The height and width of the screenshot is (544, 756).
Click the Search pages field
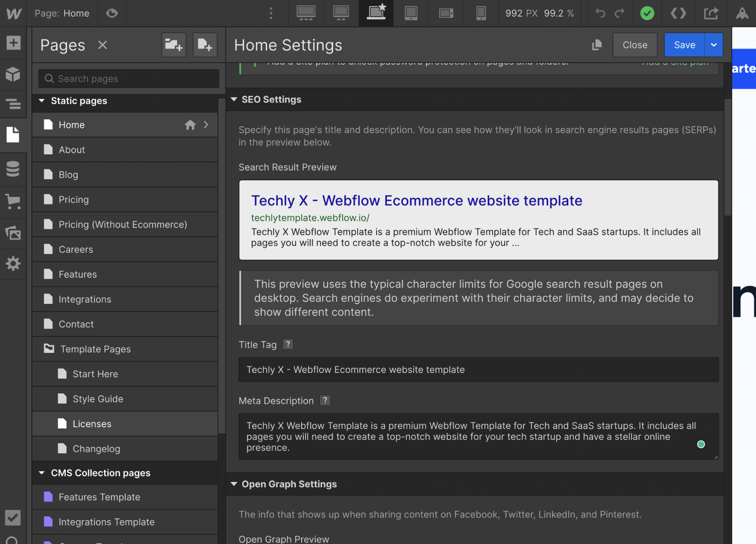pos(128,79)
